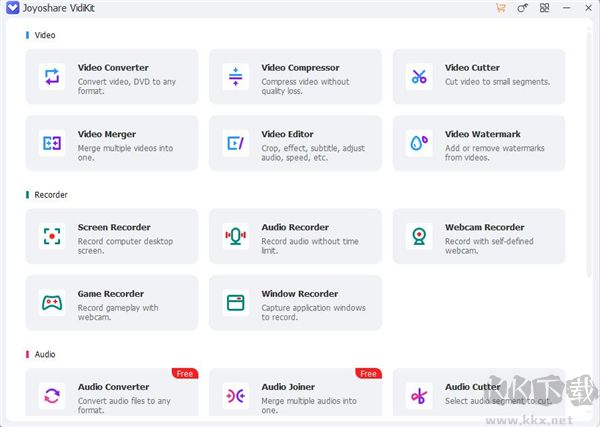600x427 pixels.
Task: Click 'Merge multiple audios into one.' text
Action: coord(309,405)
